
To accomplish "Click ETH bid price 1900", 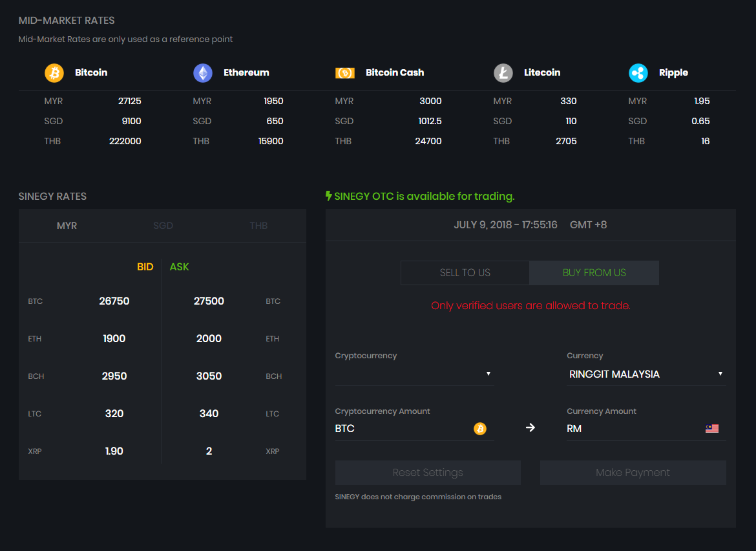I will pyautogui.click(x=114, y=339).
